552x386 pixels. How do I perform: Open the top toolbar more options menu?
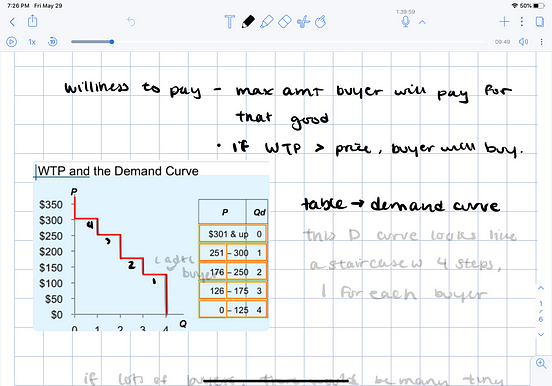click(x=522, y=21)
